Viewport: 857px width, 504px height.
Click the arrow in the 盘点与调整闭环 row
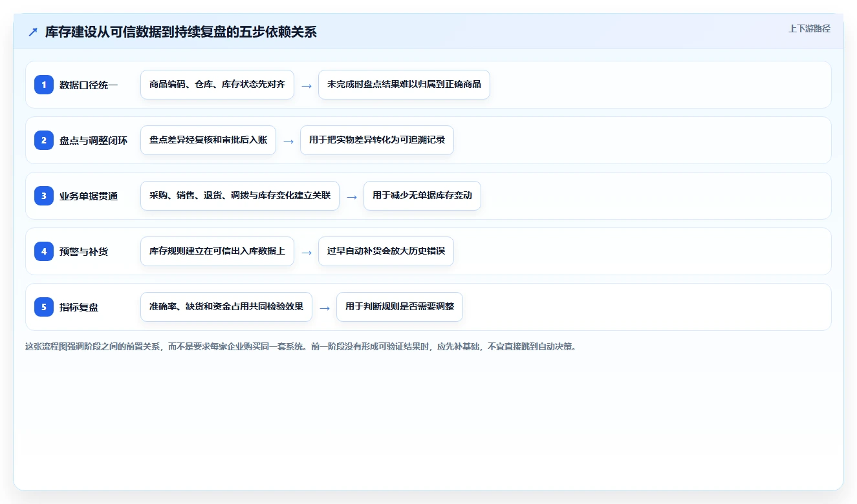pyautogui.click(x=288, y=141)
